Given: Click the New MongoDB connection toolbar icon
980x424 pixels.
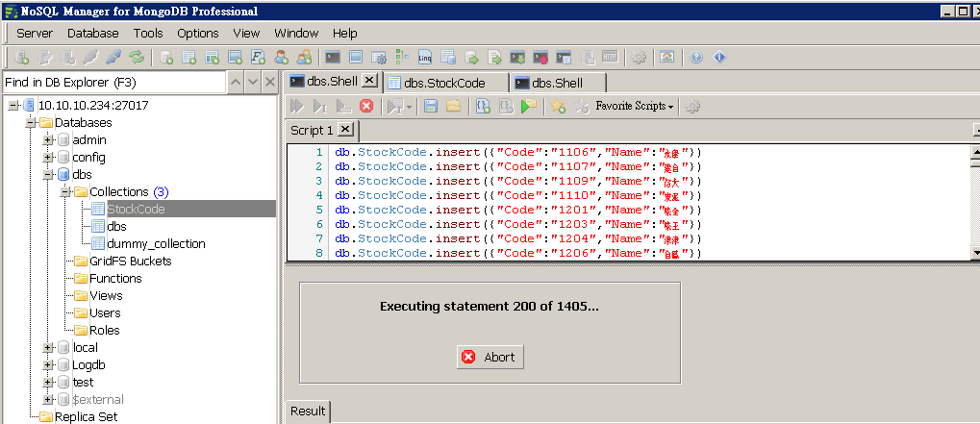Looking at the screenshot, I should tap(22, 58).
